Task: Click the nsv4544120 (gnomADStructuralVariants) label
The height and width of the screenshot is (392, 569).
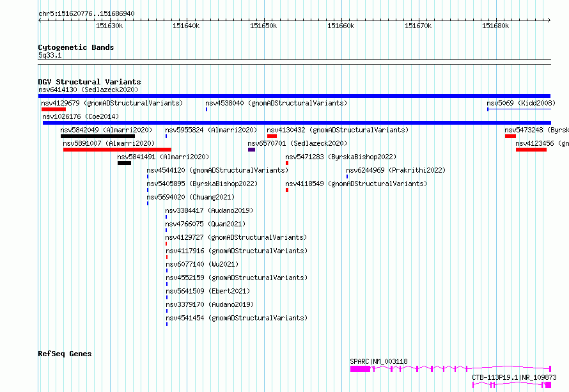Action: pyautogui.click(x=218, y=170)
